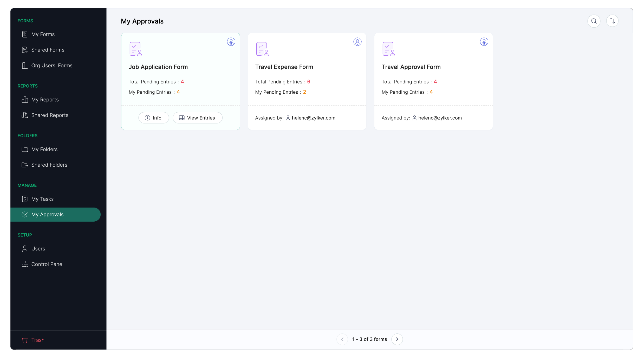Image resolution: width=644 pixels, height=361 pixels.
Task: Go to previous page of forms
Action: 342,339
